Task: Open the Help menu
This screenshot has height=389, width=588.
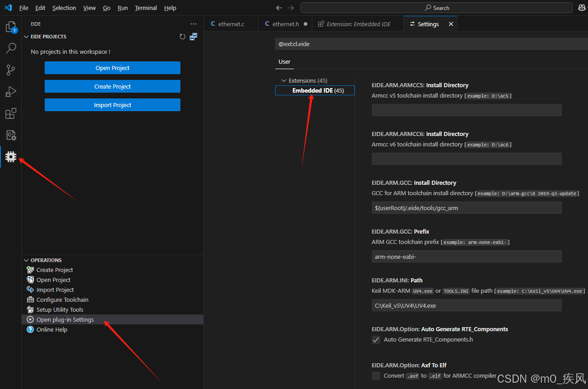Action: click(x=170, y=8)
